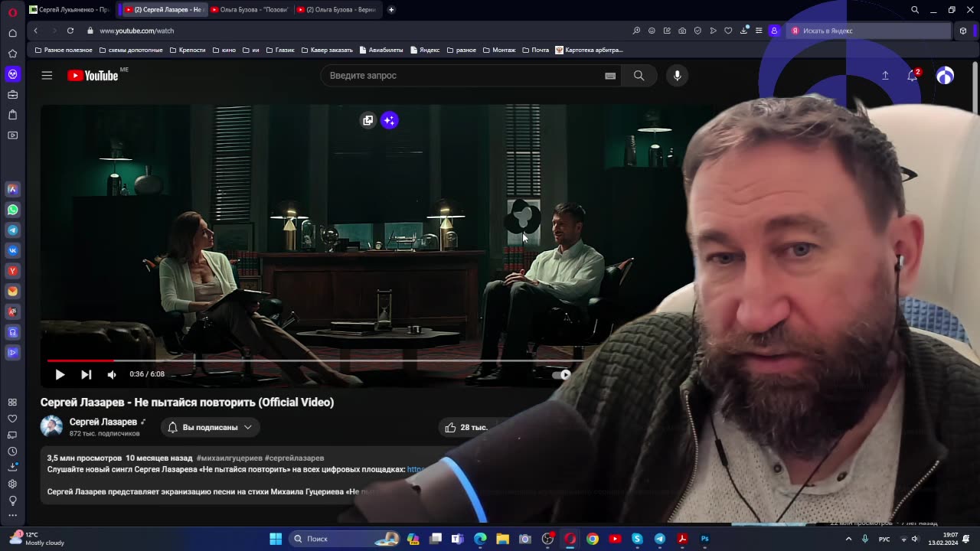
Task: Open Opera sidebar history clock icon
Action: tap(12, 452)
